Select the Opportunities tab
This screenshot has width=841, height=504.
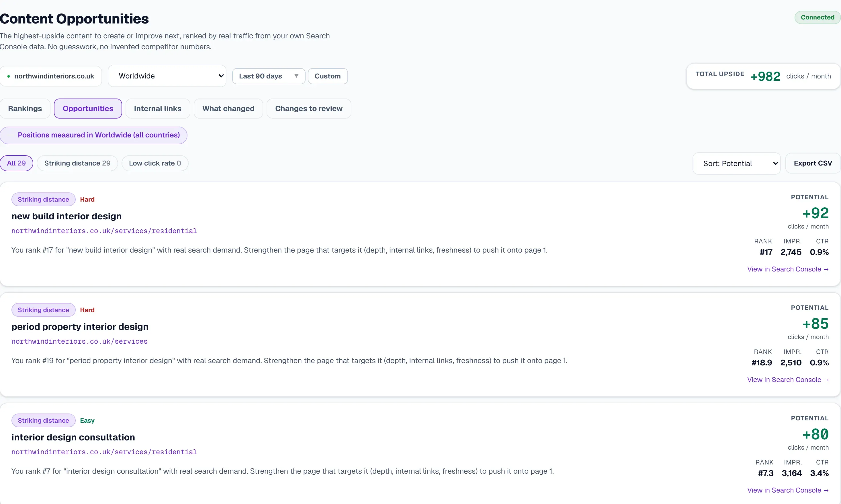[88, 108]
